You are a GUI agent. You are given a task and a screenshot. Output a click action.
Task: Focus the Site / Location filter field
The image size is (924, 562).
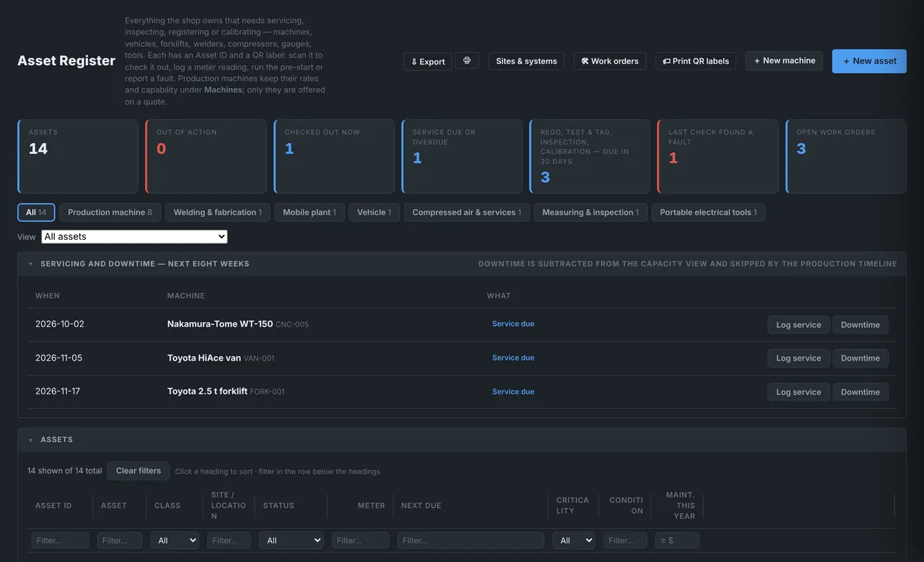pyautogui.click(x=229, y=540)
